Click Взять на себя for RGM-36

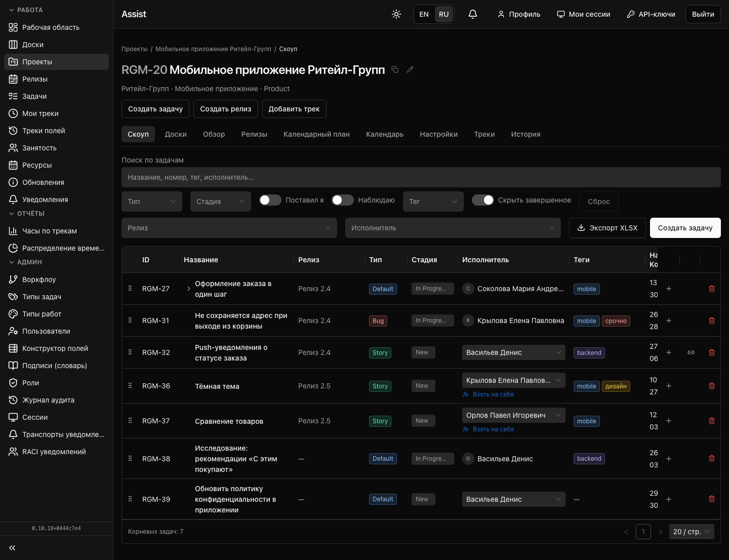(x=489, y=394)
